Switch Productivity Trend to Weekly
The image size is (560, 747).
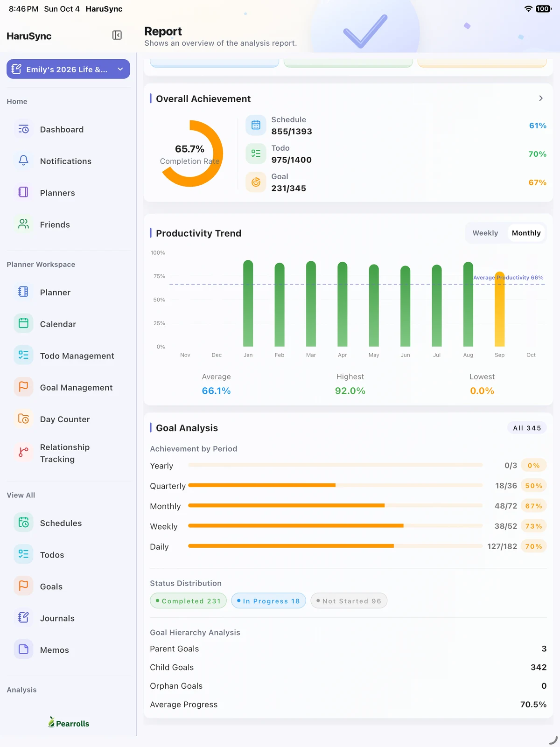[x=485, y=233]
